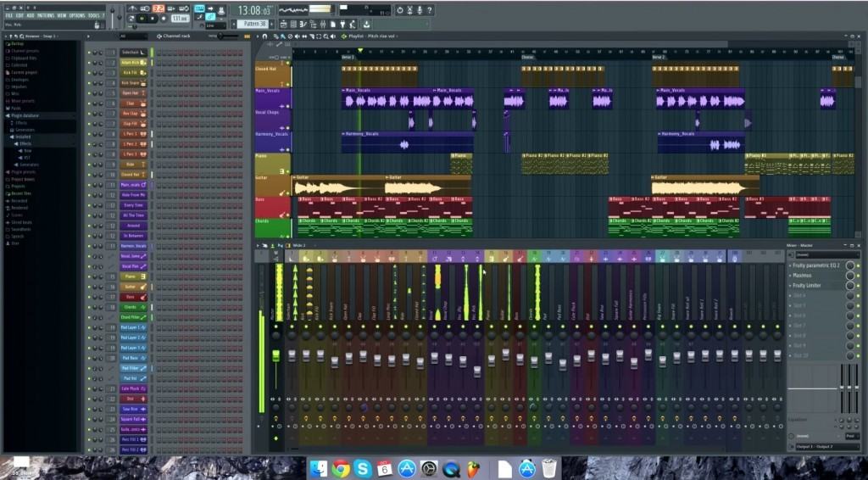Toggle the metronome icon
The image size is (868, 480).
pos(131,8)
